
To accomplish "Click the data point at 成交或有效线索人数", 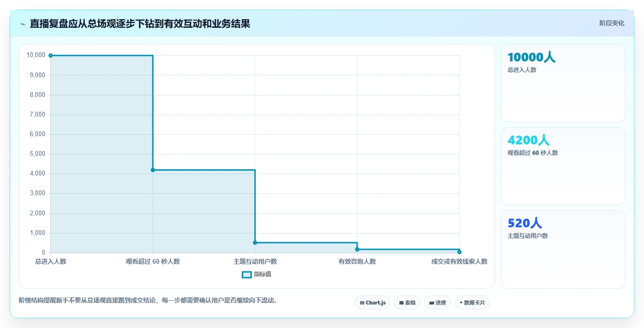I will coord(459,252).
